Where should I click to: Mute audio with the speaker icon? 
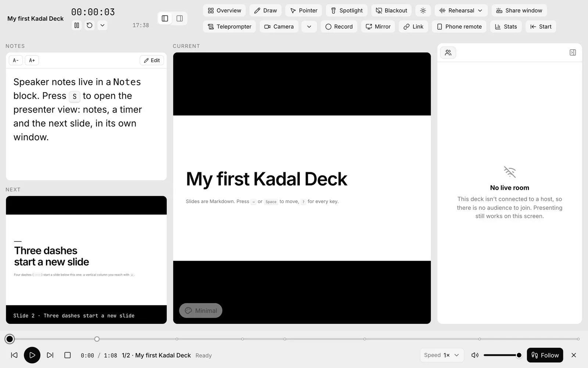coord(475,355)
